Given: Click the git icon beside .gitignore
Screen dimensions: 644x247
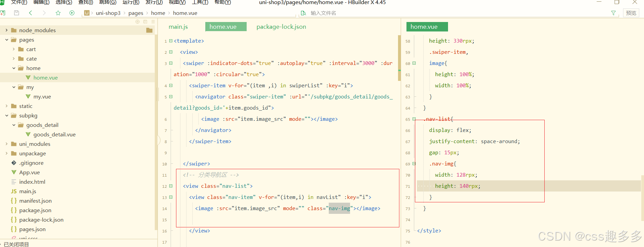Looking at the screenshot, I should [14, 163].
